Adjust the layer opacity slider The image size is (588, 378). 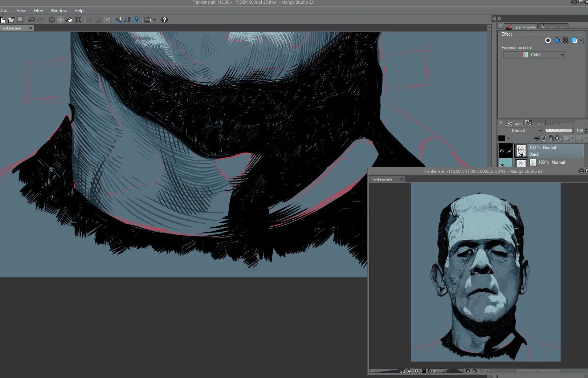pos(559,131)
